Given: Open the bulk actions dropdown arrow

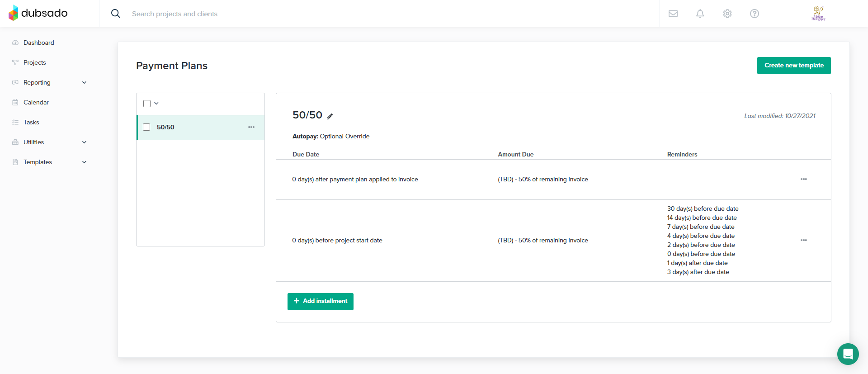Looking at the screenshot, I should (x=156, y=104).
